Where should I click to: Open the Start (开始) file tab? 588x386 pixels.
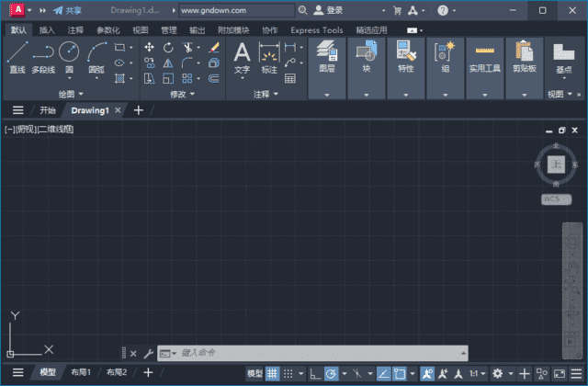click(48, 110)
